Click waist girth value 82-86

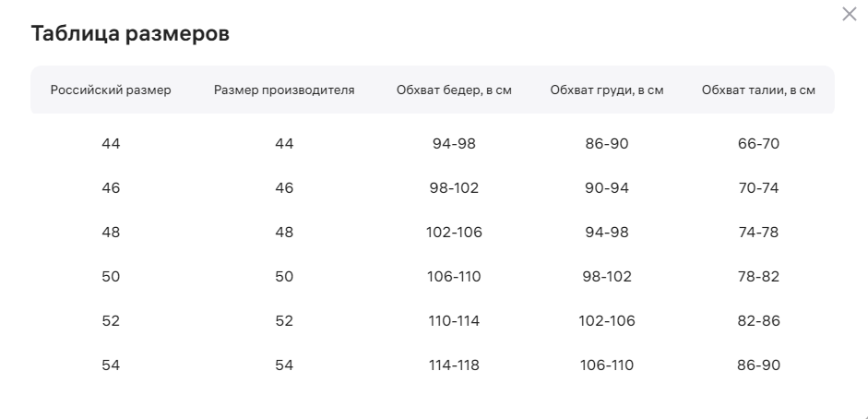pyautogui.click(x=758, y=321)
